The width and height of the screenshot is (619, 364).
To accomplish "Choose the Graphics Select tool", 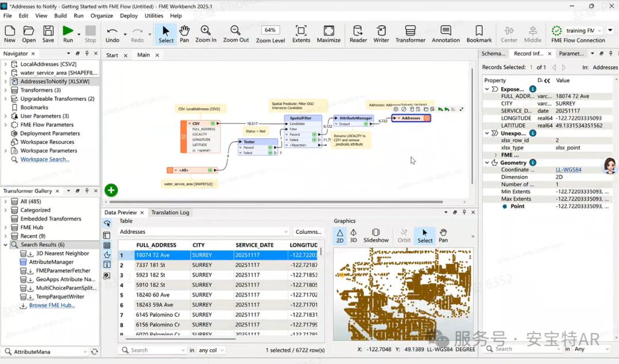I will (x=425, y=236).
